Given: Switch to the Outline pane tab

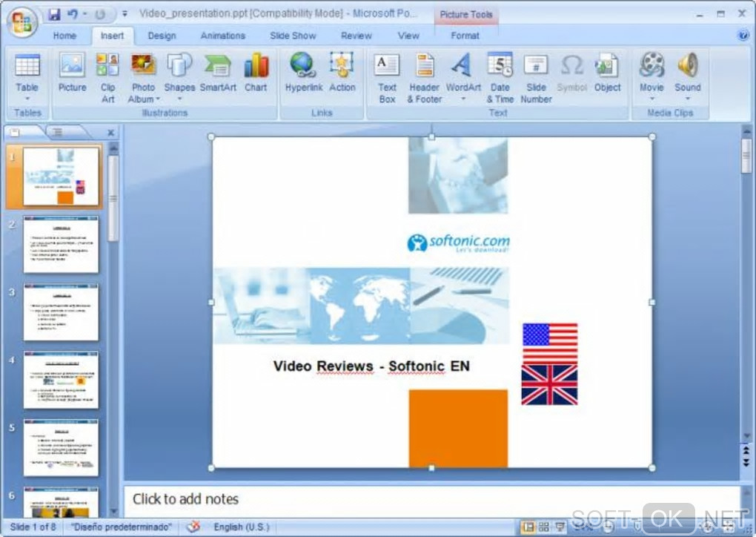Looking at the screenshot, I should tap(63, 132).
